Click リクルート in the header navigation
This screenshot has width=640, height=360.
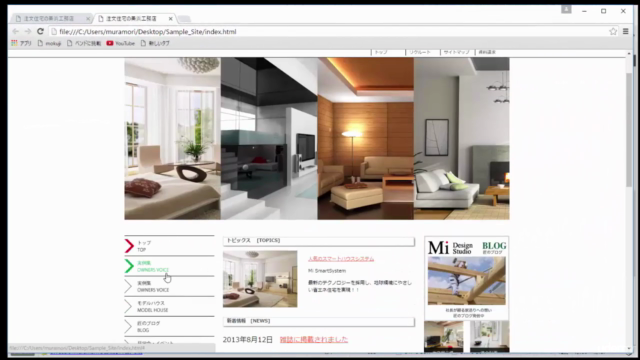click(x=420, y=52)
